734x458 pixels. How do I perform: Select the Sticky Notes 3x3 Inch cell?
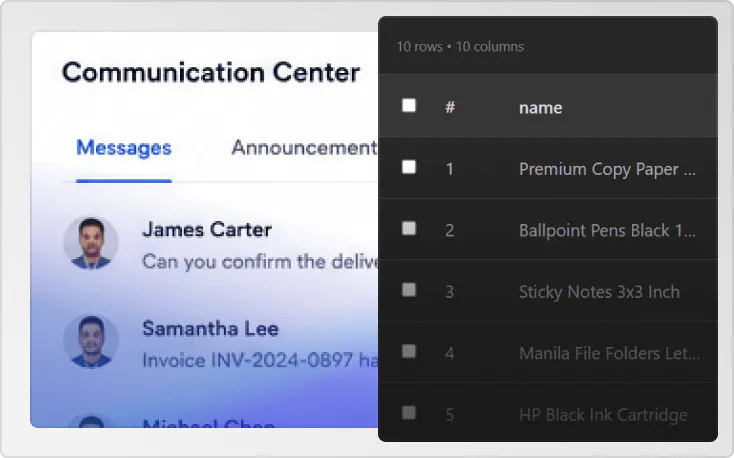click(x=599, y=292)
